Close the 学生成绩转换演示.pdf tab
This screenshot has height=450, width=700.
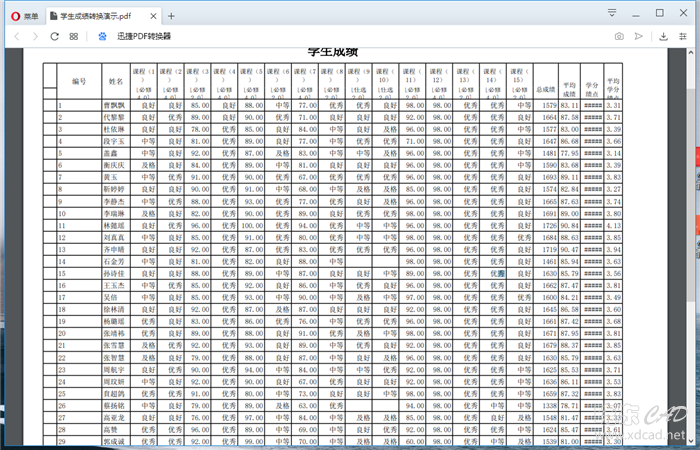pyautogui.click(x=153, y=16)
